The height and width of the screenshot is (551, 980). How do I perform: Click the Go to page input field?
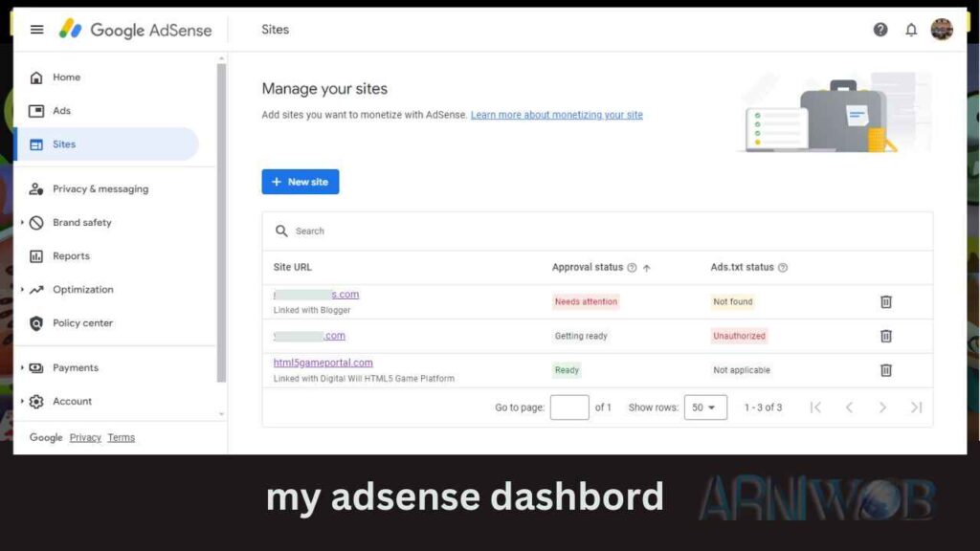tap(568, 407)
